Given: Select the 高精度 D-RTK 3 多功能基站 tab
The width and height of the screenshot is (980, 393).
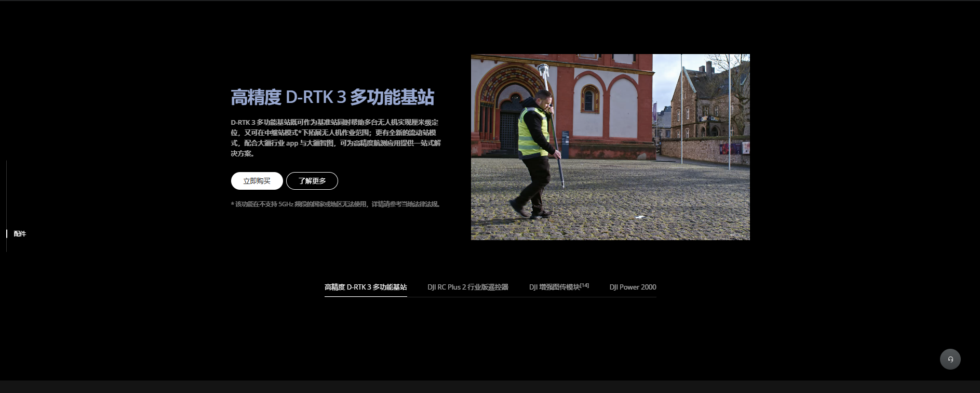Looking at the screenshot, I should click(x=365, y=287).
